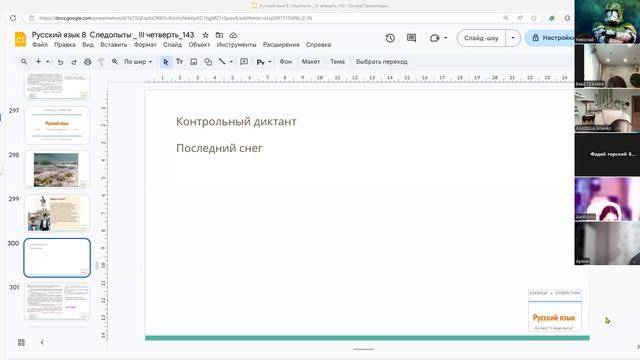
Task: Click the presentation title text
Action: [x=113, y=35]
